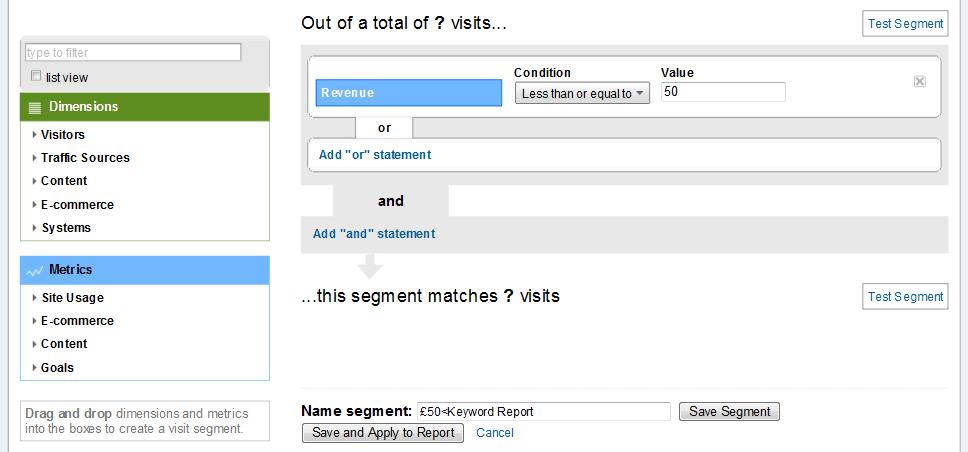The width and height of the screenshot is (968, 452).
Task: Toggle the list view checkbox
Action: click(x=36, y=76)
